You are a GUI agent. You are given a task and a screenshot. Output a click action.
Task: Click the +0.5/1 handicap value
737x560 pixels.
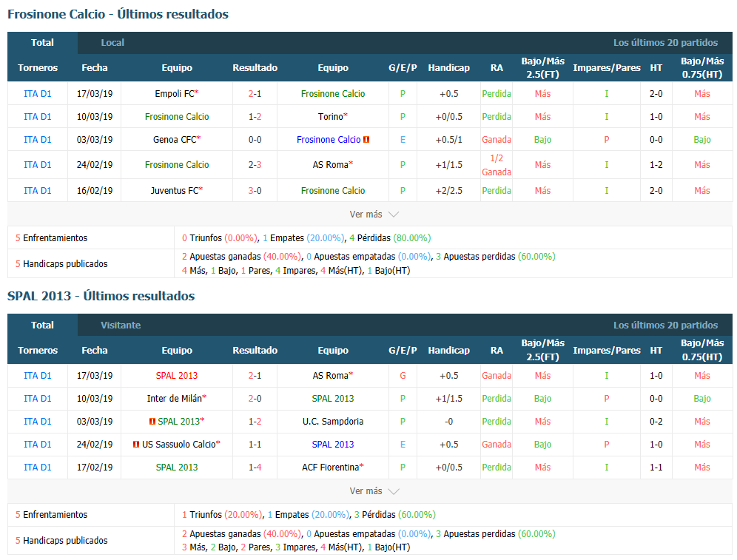(449, 140)
